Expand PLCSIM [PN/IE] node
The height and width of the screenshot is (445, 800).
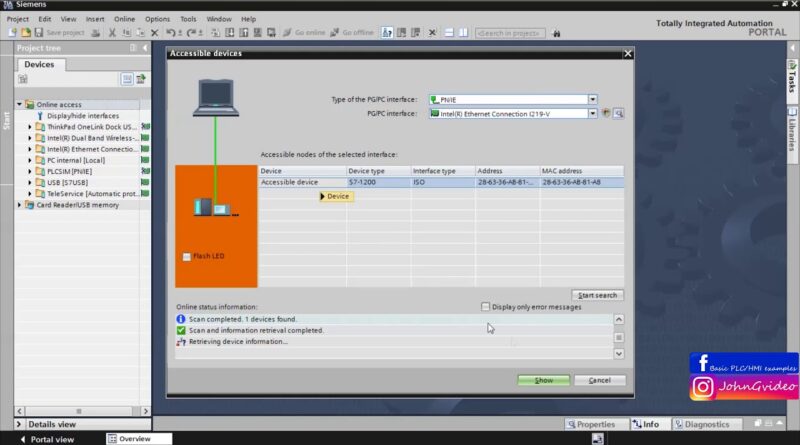(x=30, y=171)
